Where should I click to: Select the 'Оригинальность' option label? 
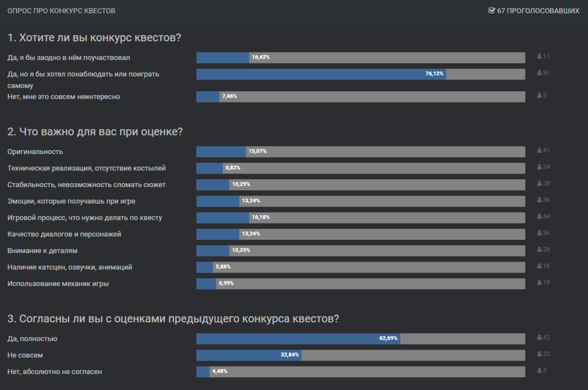tap(35, 152)
